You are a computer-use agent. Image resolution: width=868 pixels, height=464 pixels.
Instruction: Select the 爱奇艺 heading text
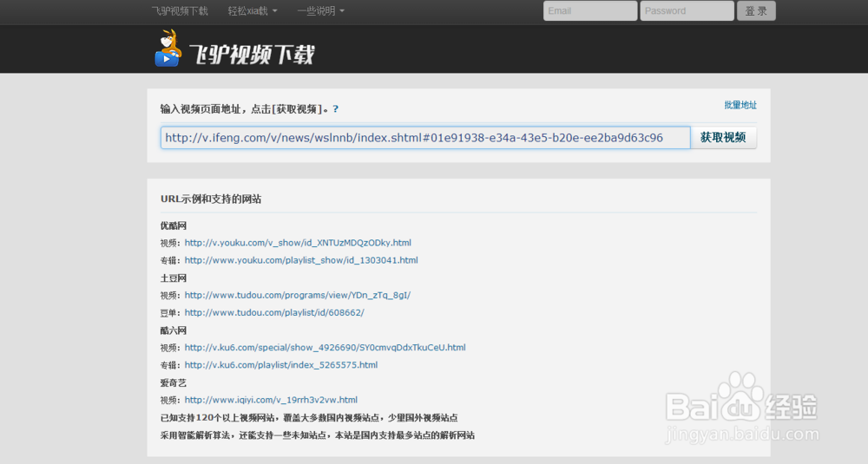tap(174, 382)
